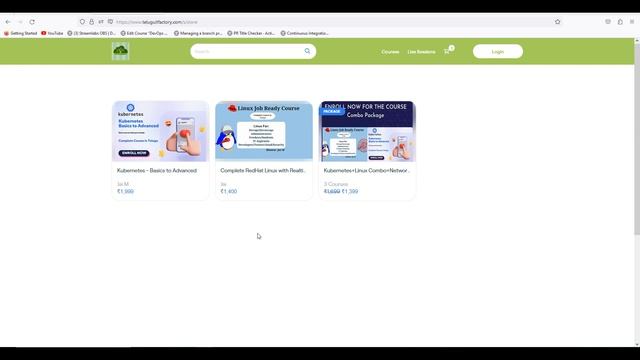
Task: Click the ₹1,400 price
Action: (229, 191)
